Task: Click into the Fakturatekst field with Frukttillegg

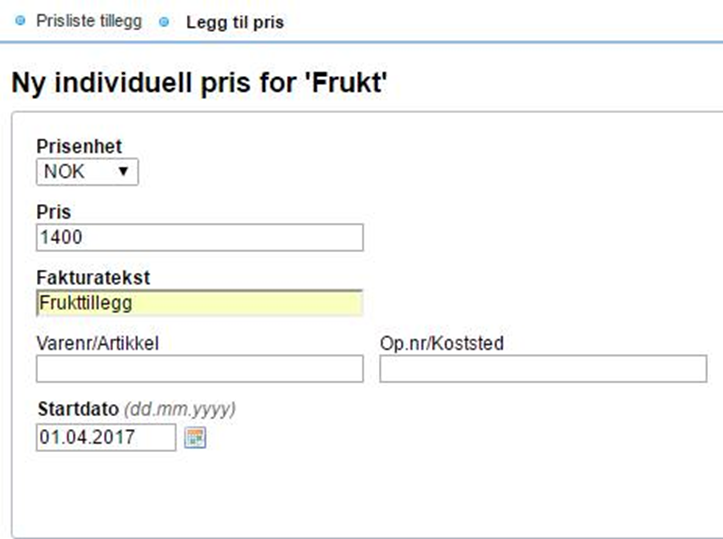Action: pyautogui.click(x=199, y=303)
